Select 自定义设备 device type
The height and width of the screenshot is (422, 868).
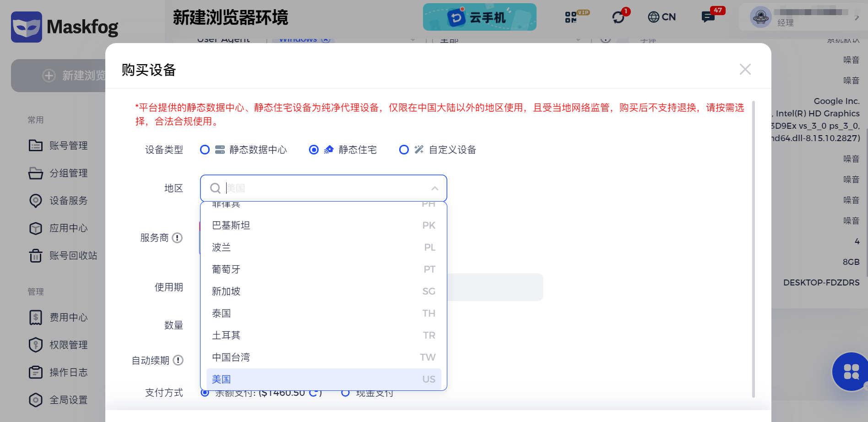[438, 150]
